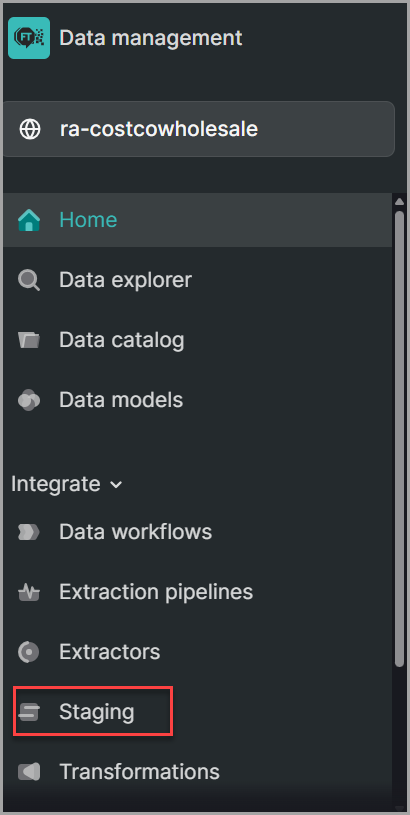Click the Home house icon
This screenshot has width=410, height=815.
29,220
